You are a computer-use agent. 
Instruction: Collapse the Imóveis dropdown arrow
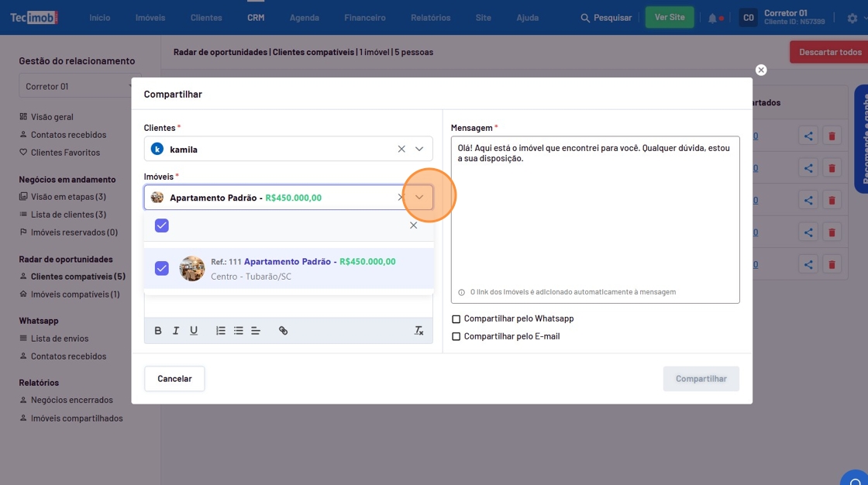[419, 198]
